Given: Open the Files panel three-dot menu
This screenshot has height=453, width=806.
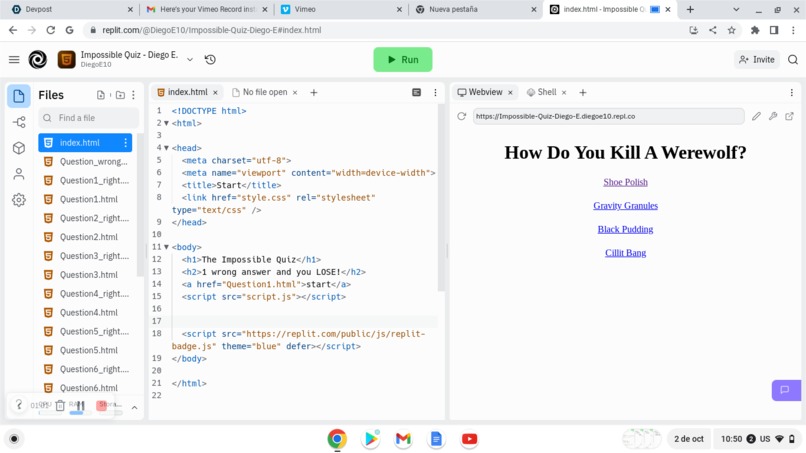Looking at the screenshot, I should [x=134, y=95].
